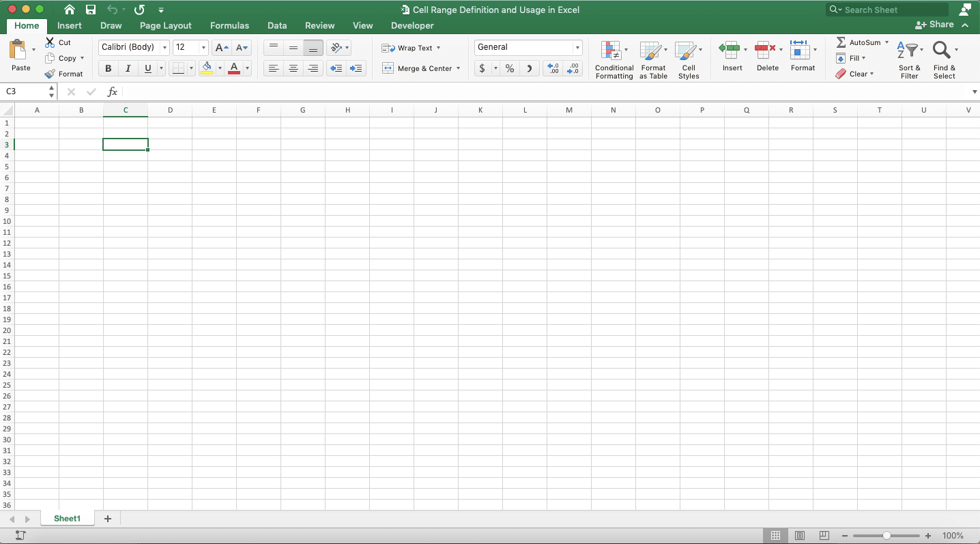Decrease font size with smaller A

click(x=242, y=48)
